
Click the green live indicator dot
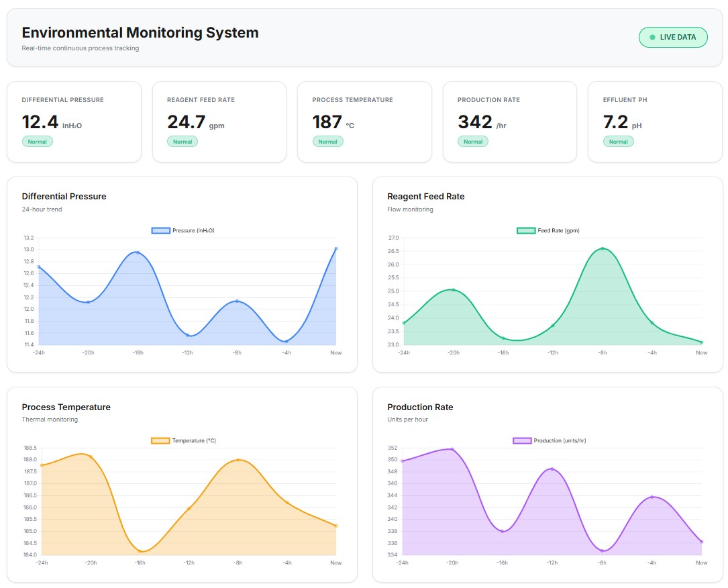pyautogui.click(x=652, y=38)
